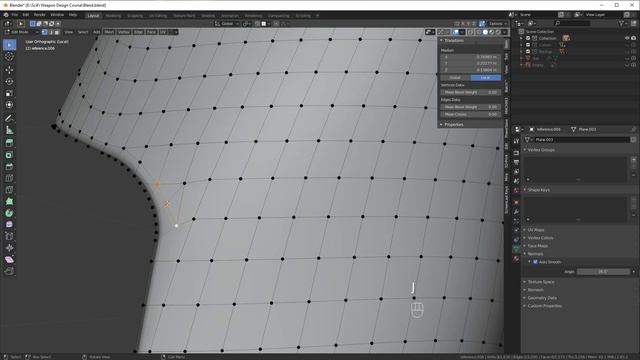Enable solid viewport shading
640x360 pixels.
click(485, 32)
